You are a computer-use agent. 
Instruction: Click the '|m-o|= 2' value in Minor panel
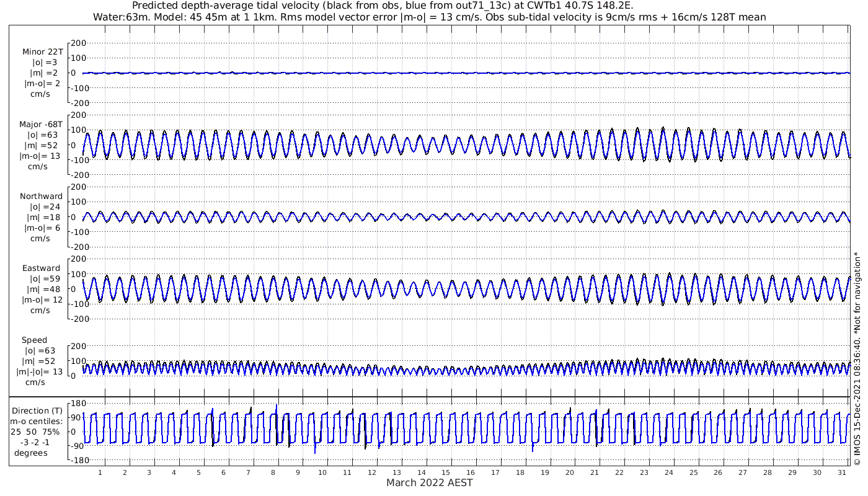[42, 84]
